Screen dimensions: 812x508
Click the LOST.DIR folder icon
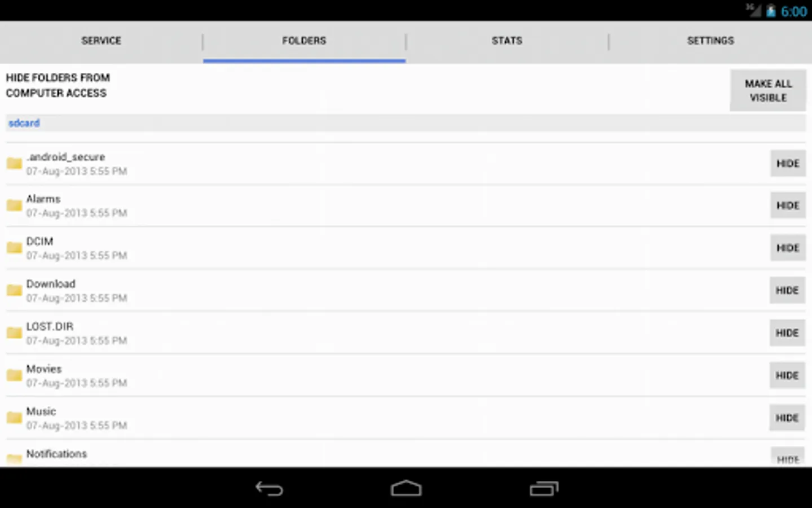pos(14,333)
